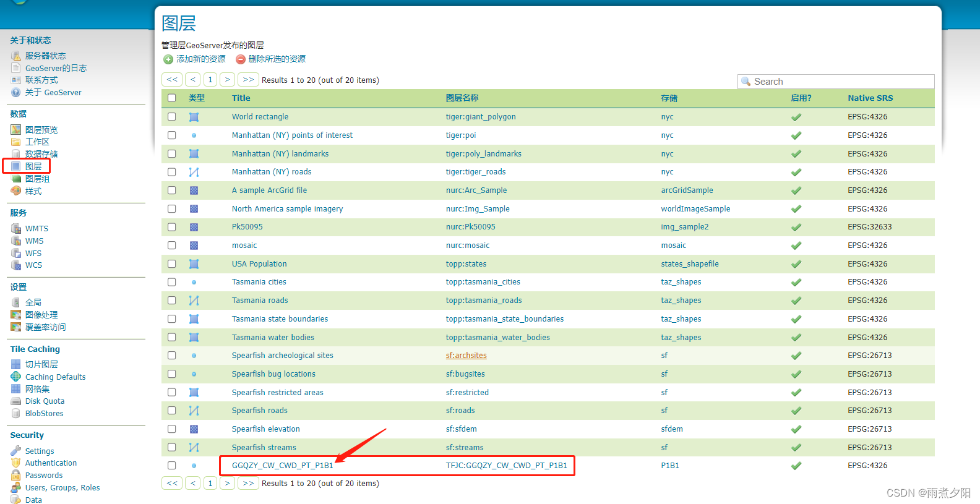Go to last page using bottom >> button
The image size is (980, 504).
(249, 483)
